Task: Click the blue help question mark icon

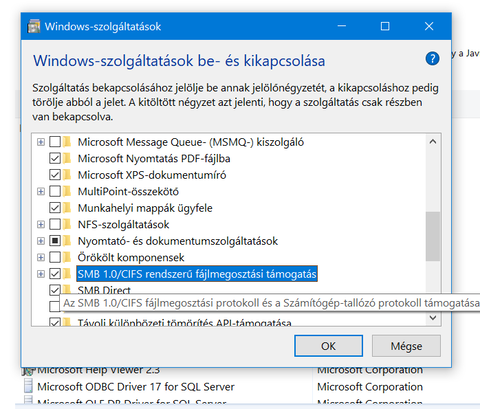Action: (x=432, y=59)
